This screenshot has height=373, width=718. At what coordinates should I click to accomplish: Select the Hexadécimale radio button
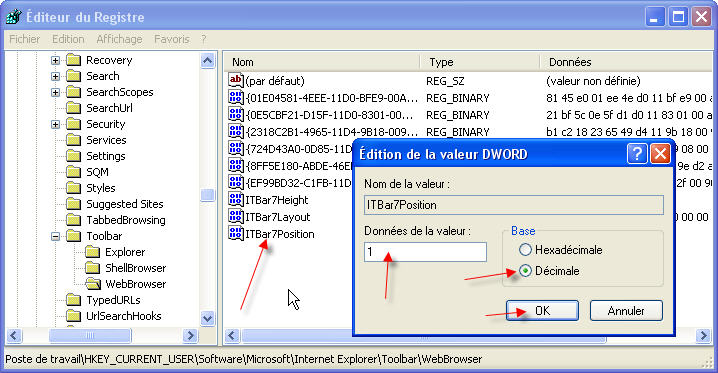[x=525, y=249]
